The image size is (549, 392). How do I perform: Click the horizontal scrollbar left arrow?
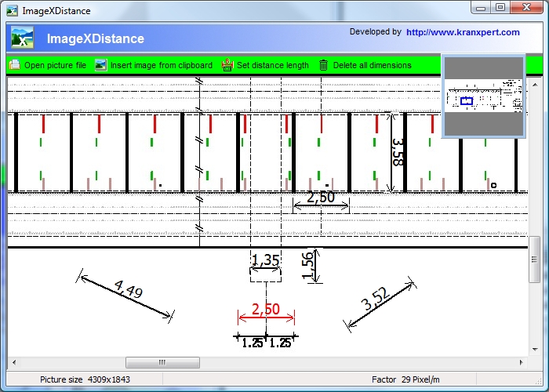(13, 362)
